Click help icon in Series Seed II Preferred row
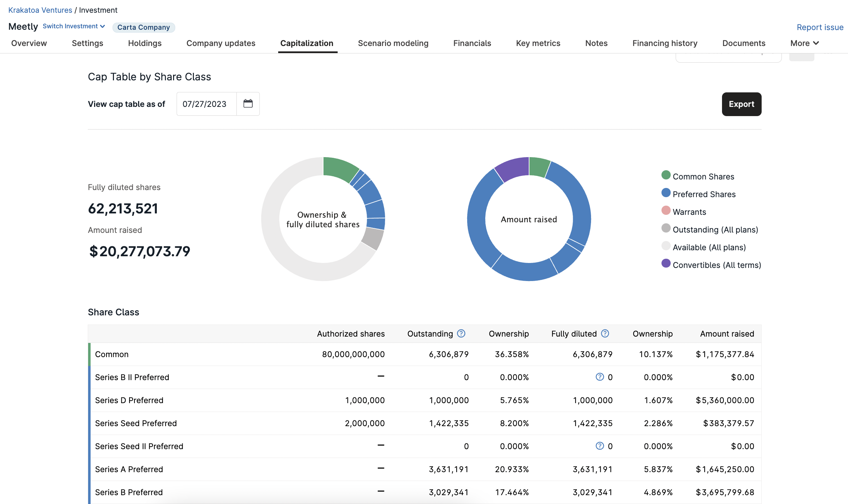 [x=600, y=446]
